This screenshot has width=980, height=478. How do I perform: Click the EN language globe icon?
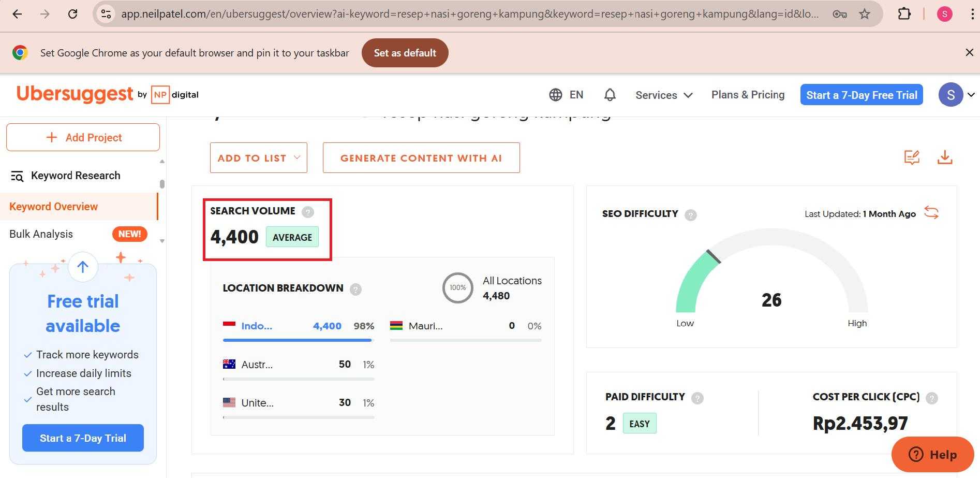tap(555, 95)
